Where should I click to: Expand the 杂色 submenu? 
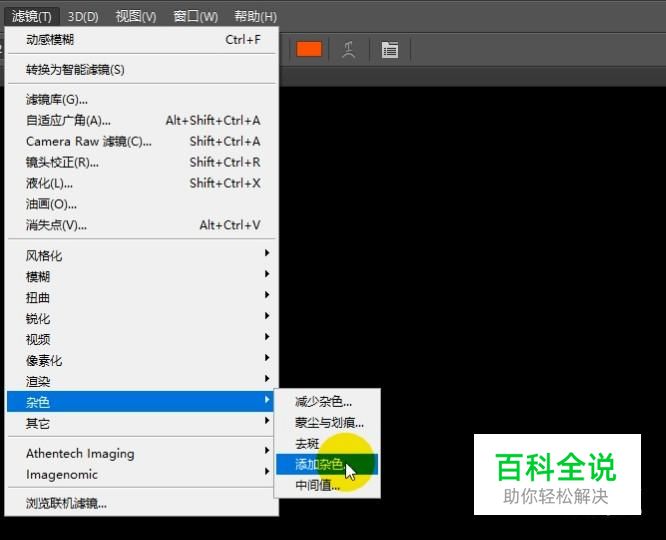[x=140, y=402]
